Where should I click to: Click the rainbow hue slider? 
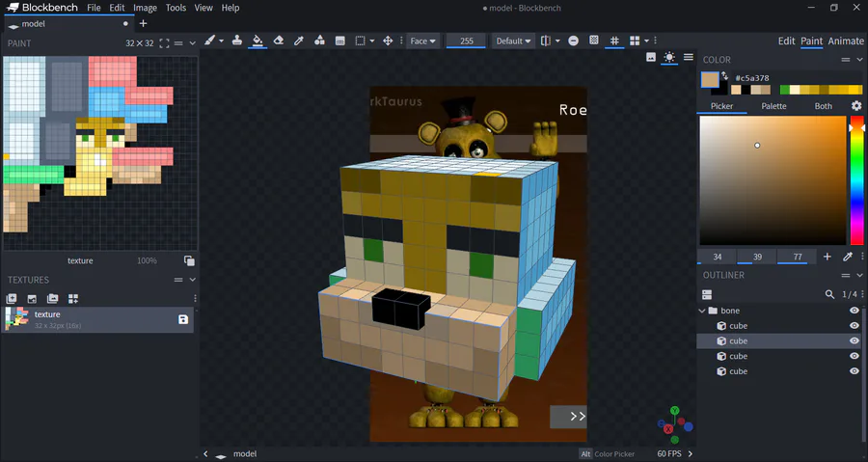(856, 180)
